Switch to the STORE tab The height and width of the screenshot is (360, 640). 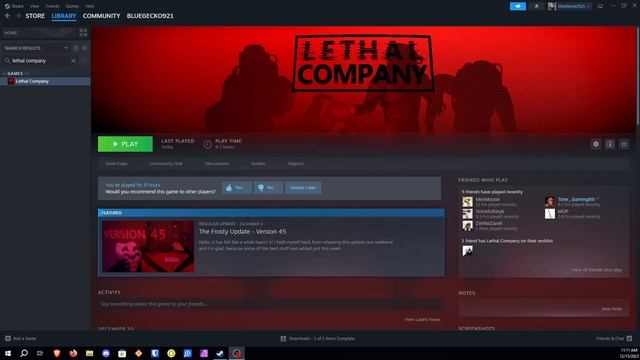(x=35, y=16)
